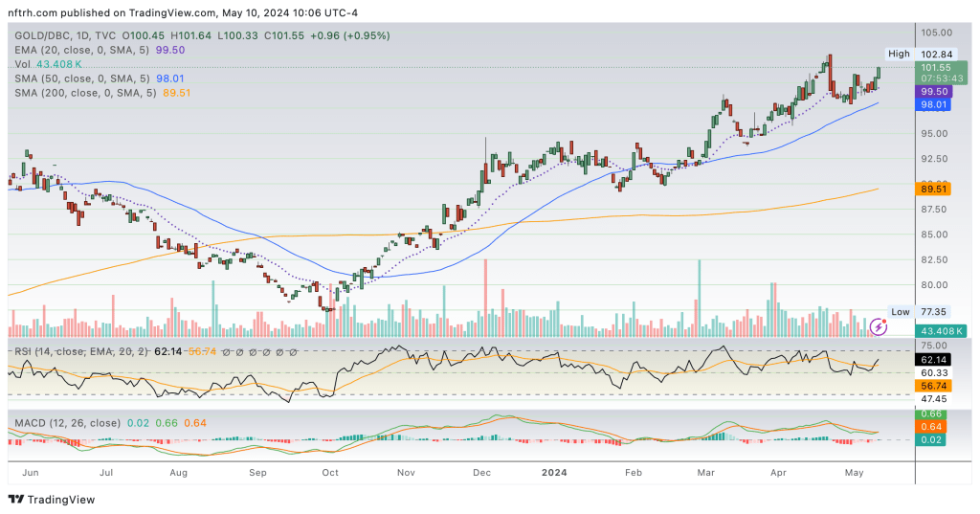Click the blue 98.01 axis price tag
This screenshot has height=514, width=980.
[x=934, y=104]
